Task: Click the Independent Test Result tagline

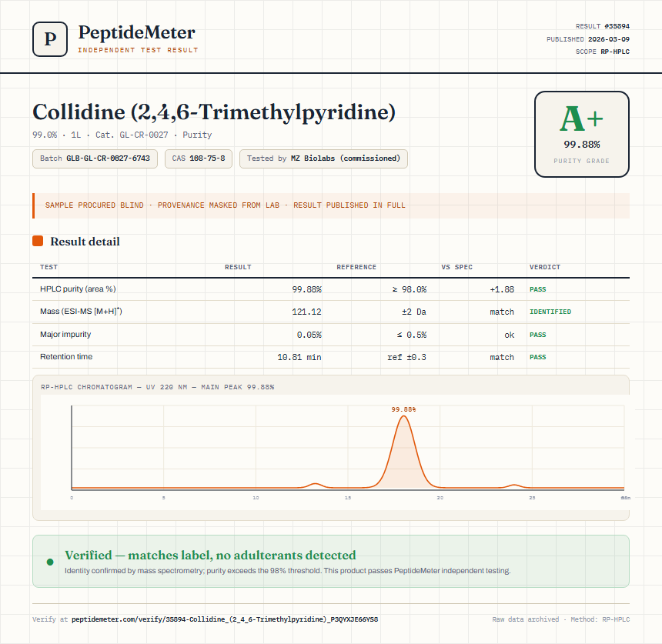Action: 138,50
